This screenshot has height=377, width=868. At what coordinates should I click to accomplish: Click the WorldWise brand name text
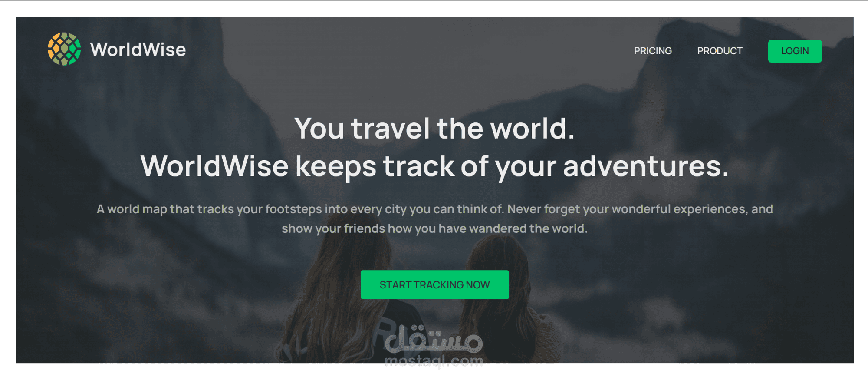(x=138, y=50)
